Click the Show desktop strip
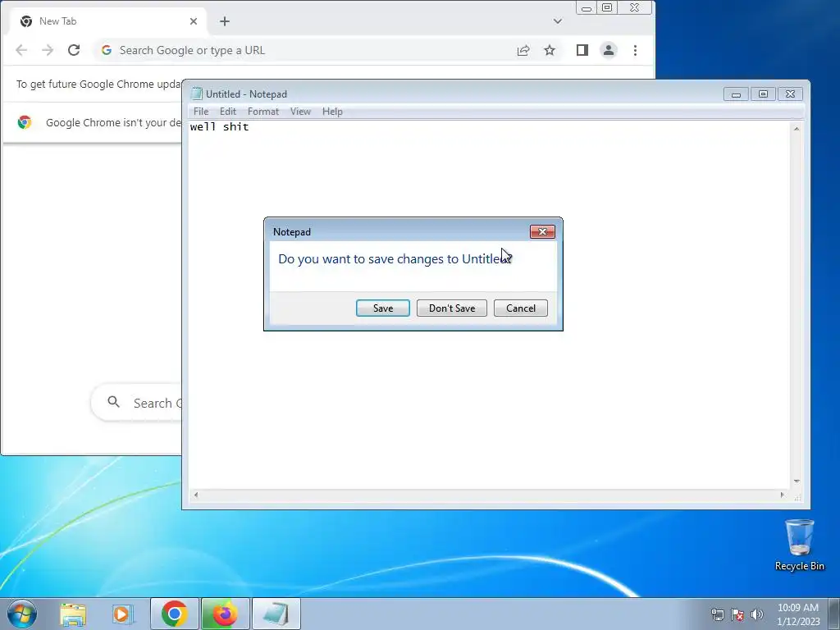 point(834,614)
